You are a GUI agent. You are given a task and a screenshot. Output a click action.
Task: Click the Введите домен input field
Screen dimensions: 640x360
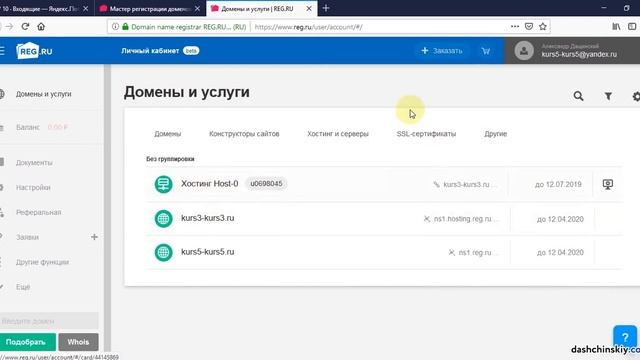[x=49, y=321]
